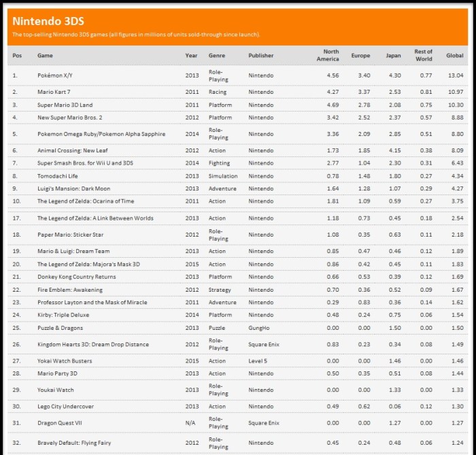The height and width of the screenshot is (455, 476).
Task: Click Animal Crossing: New Leaf title
Action: (x=73, y=150)
